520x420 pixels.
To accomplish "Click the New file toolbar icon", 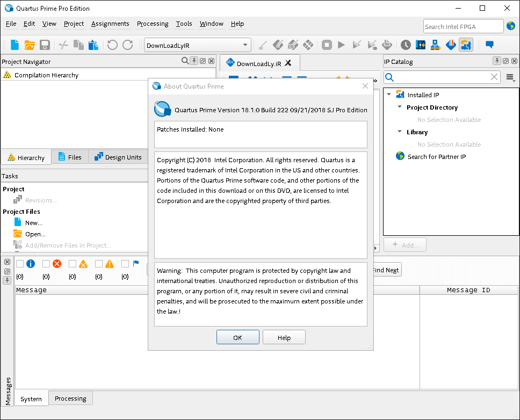I will tap(15, 45).
